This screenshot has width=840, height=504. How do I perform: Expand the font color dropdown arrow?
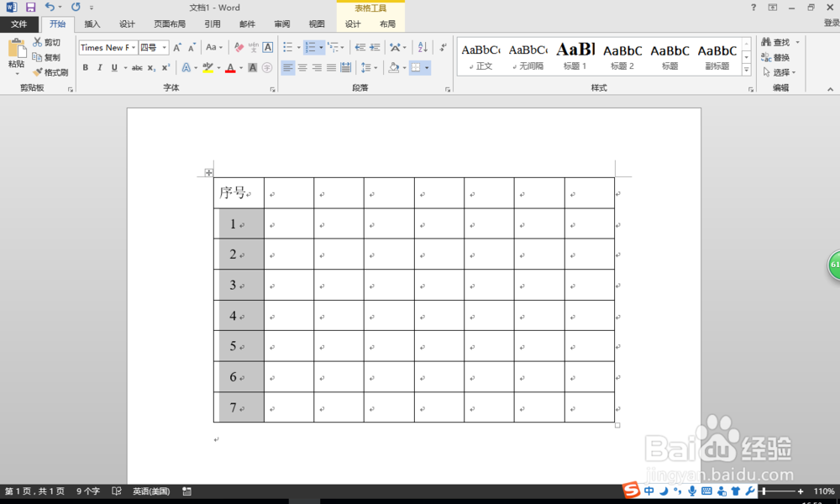[x=239, y=67]
